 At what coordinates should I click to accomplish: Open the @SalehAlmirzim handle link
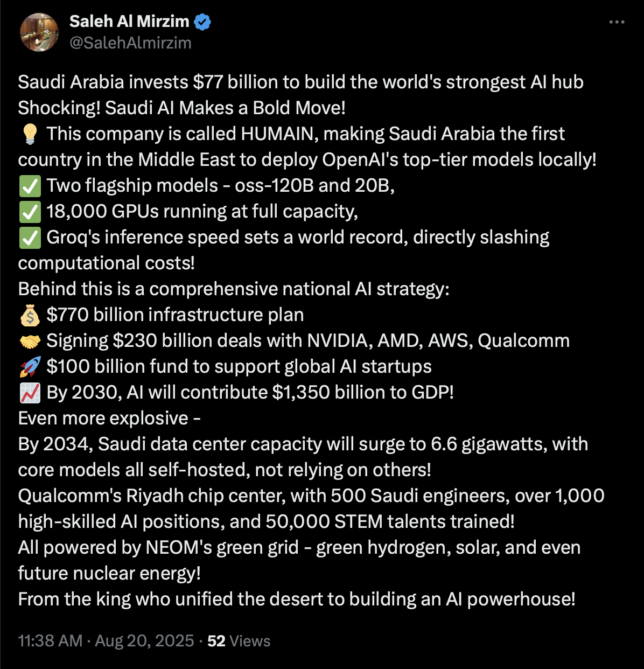tap(130, 43)
